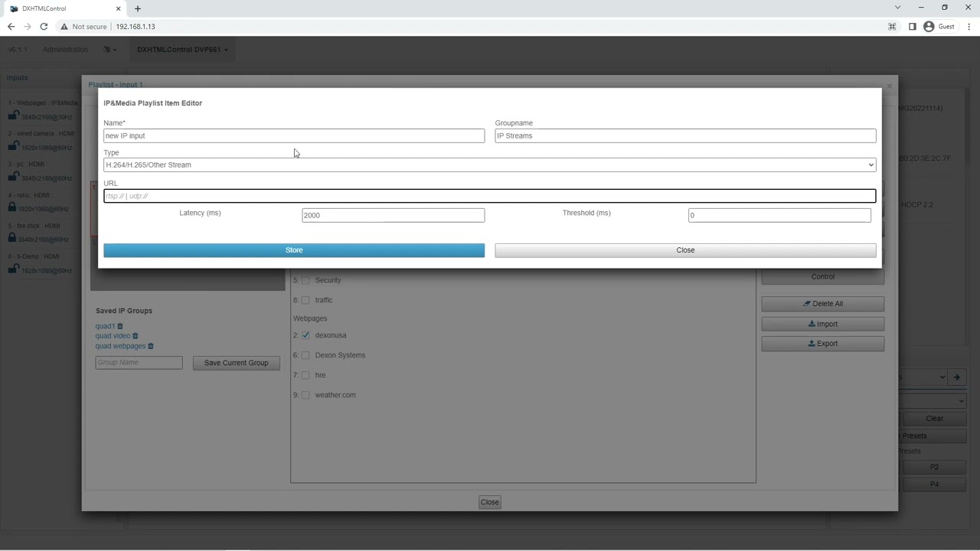Image resolution: width=980 pixels, height=551 pixels.
Task: Select the 5 - fire stick : HDMI input
Action: coord(34,226)
